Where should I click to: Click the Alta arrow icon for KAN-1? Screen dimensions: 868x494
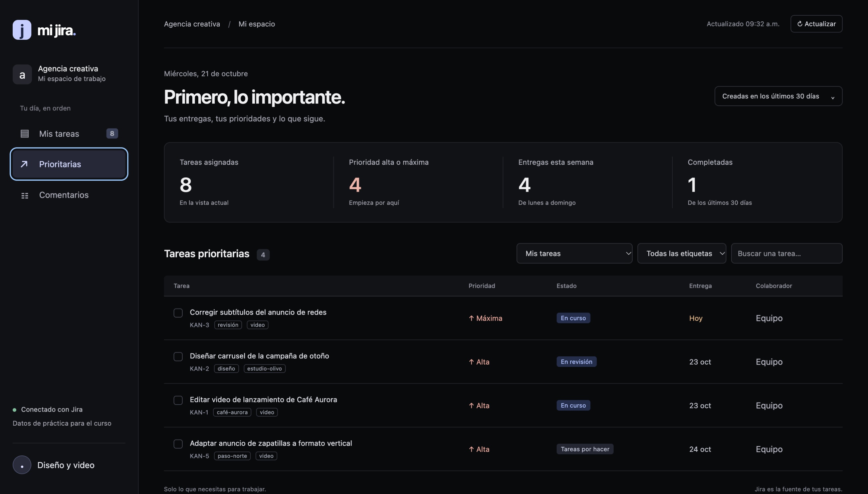tap(471, 406)
